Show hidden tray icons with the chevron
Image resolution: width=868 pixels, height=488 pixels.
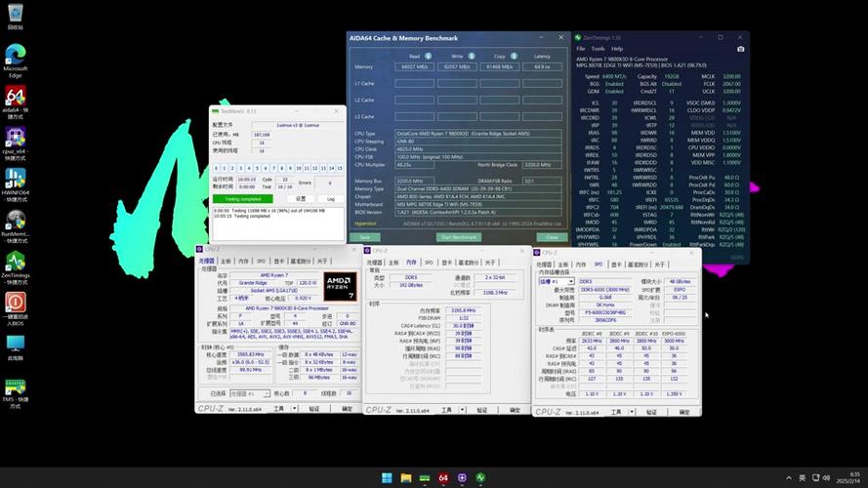[788, 477]
